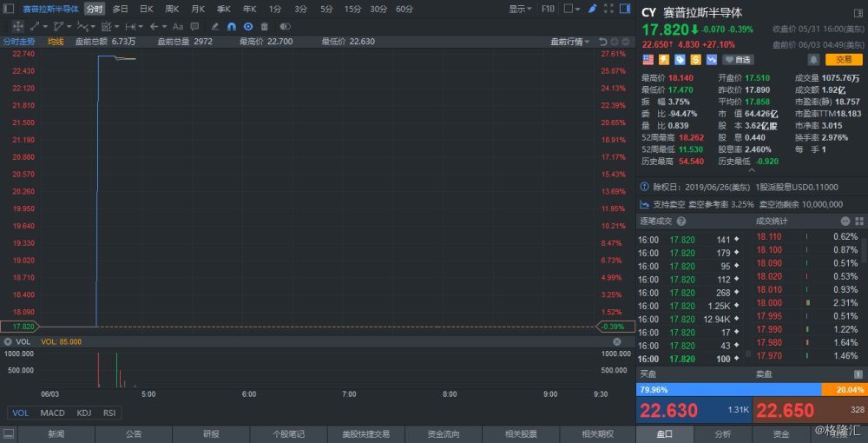Open the 资金流向 capital flow tab

(x=444, y=434)
